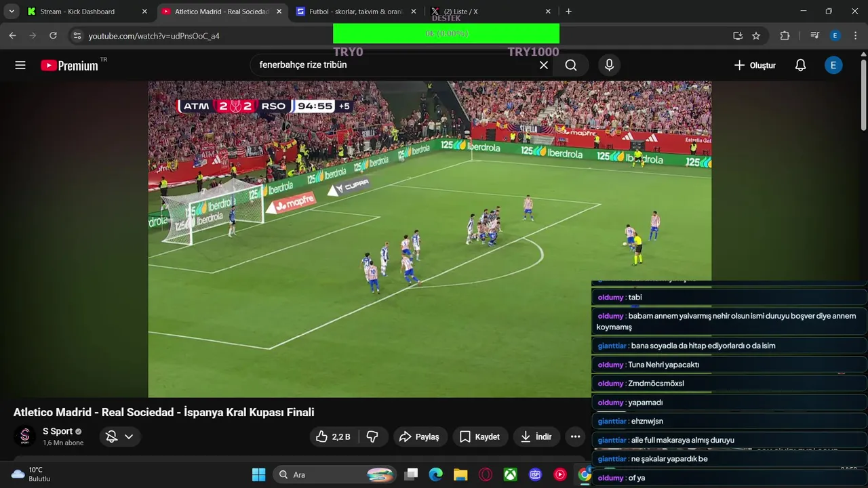
Task: Select chat message 'ne şakalar yapardık be'
Action: point(729,459)
